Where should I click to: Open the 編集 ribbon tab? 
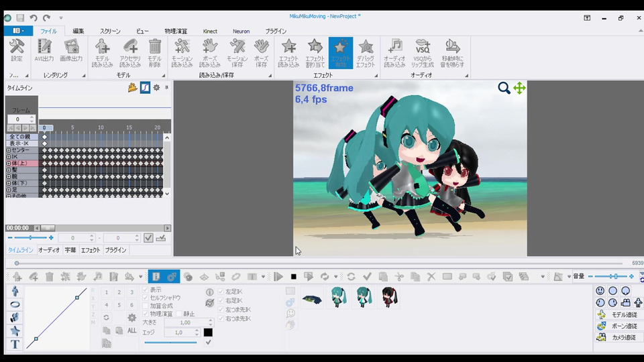pyautogui.click(x=78, y=32)
